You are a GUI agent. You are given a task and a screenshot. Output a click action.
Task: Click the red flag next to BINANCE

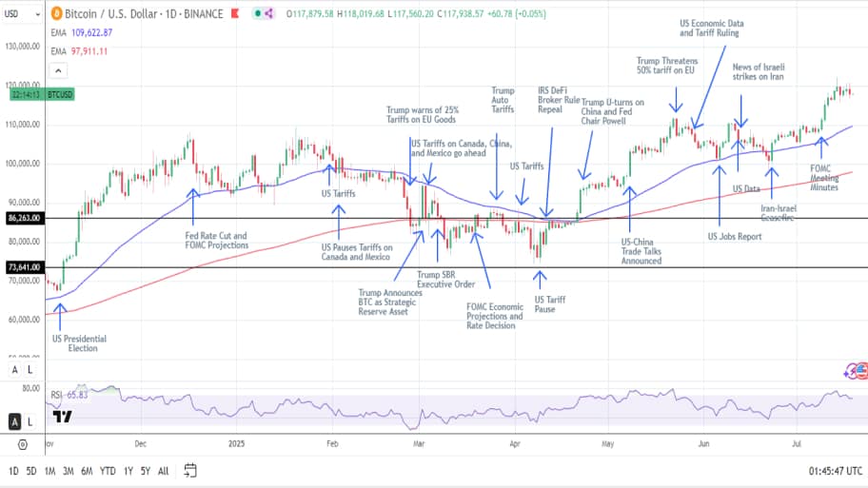pos(235,13)
